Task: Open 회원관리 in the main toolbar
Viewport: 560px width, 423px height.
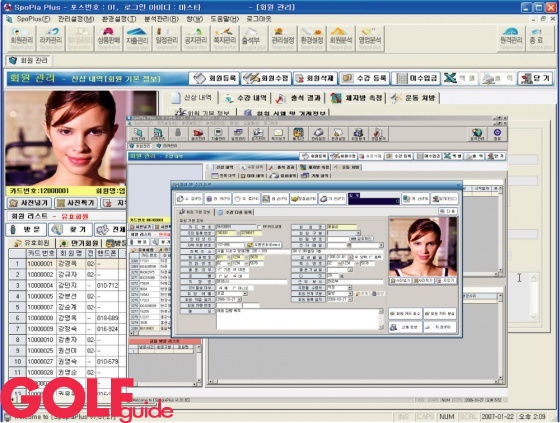Action: pos(21,38)
